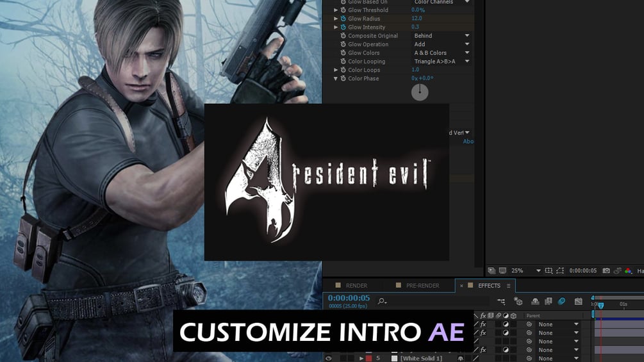The width and height of the screenshot is (644, 362).
Task: Close the EFFECTS timeline tab
Action: point(461,286)
